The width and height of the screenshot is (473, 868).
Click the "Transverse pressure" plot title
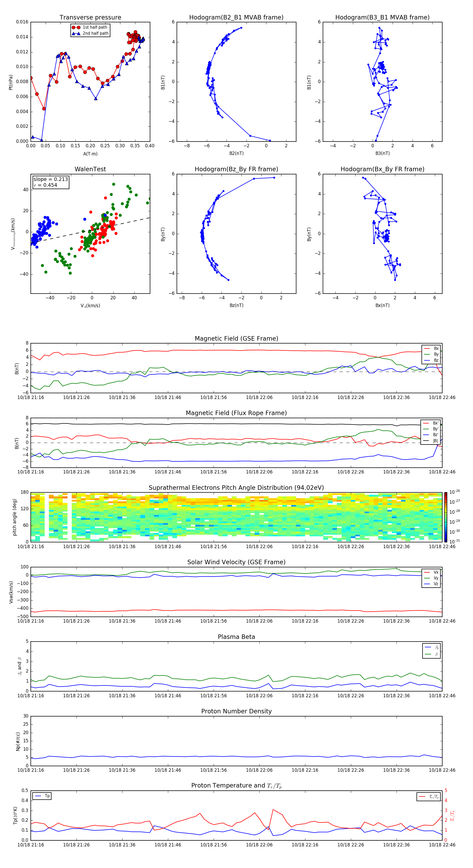coord(90,18)
